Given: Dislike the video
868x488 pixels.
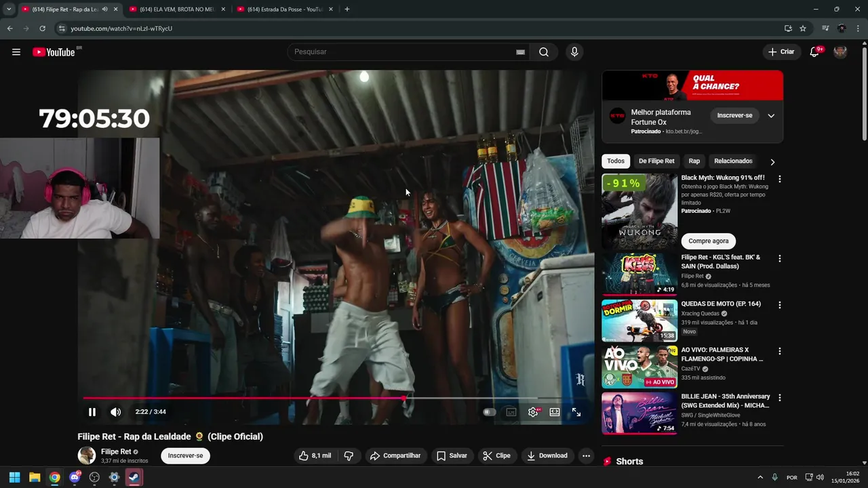Looking at the screenshot, I should [x=349, y=455].
